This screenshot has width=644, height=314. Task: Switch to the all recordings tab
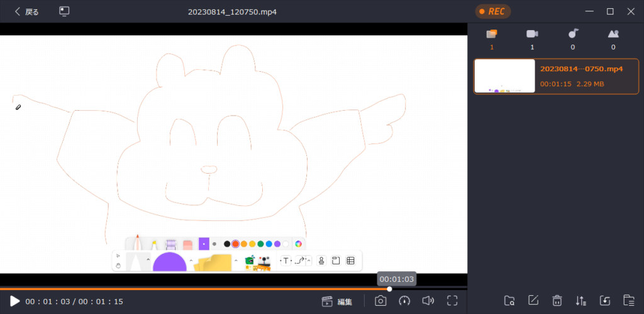pos(492,40)
